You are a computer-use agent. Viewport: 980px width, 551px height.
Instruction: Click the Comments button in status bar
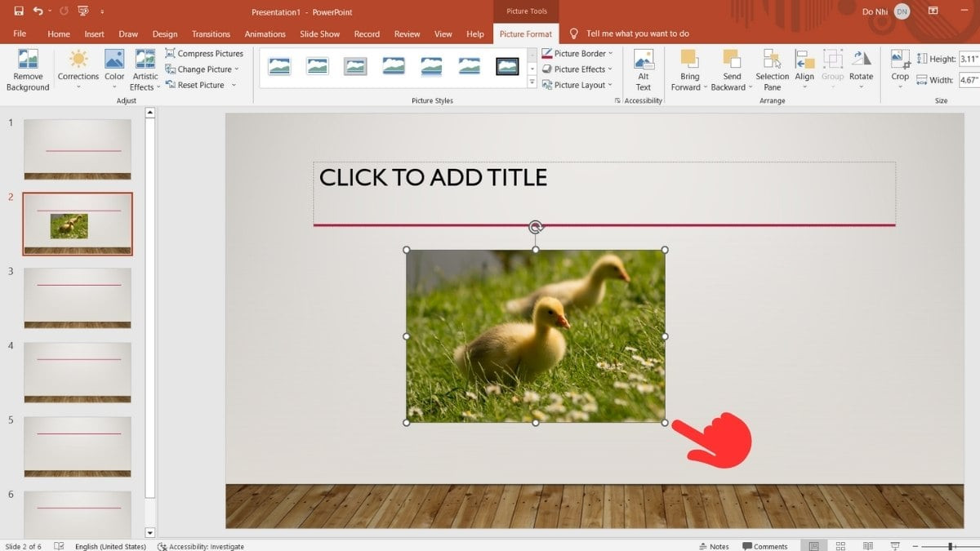[x=765, y=546]
